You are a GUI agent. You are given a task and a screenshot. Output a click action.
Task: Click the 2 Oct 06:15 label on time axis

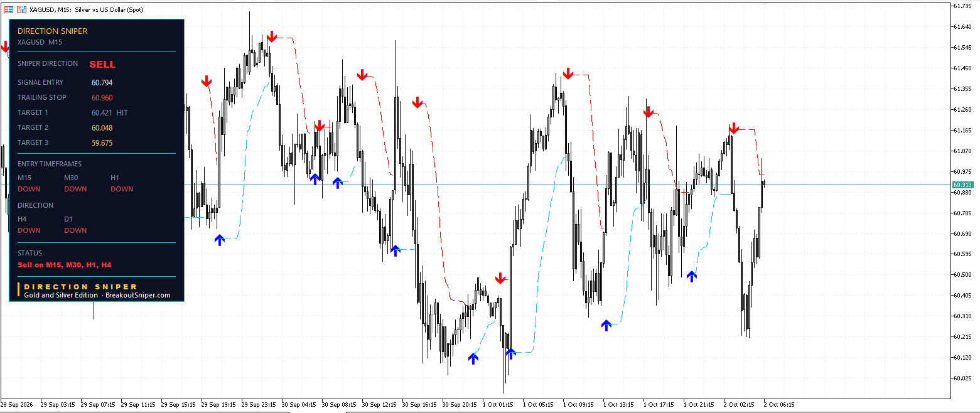click(x=779, y=405)
